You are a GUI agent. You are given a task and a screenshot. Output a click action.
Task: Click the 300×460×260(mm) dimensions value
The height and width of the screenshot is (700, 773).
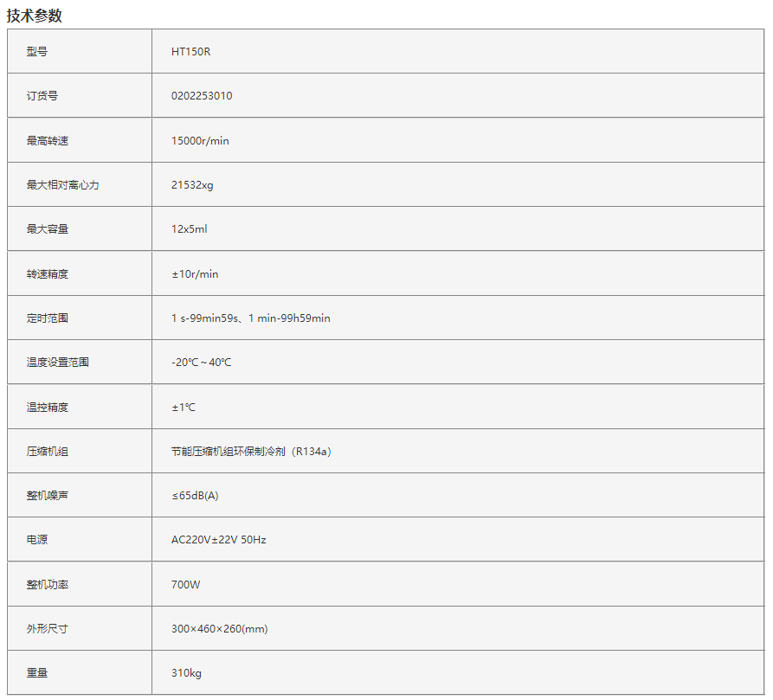click(219, 629)
